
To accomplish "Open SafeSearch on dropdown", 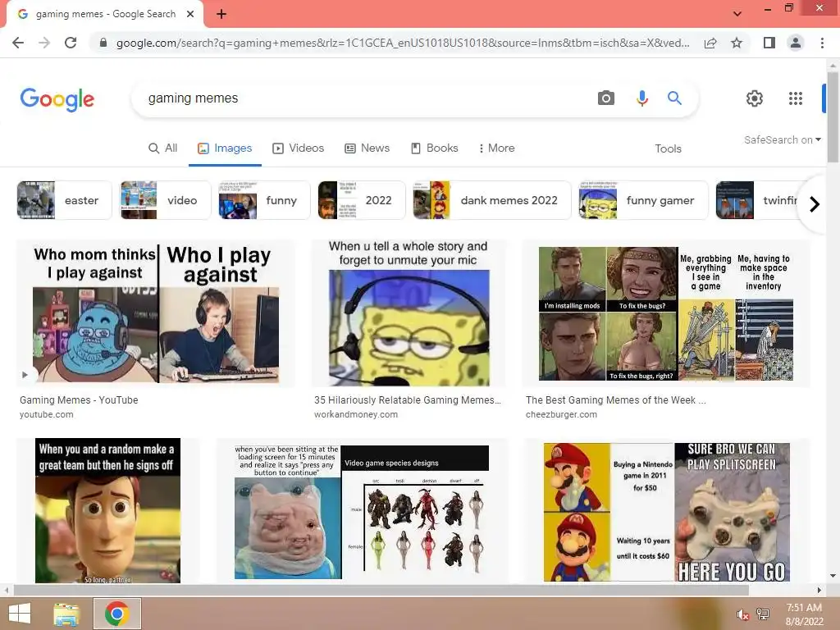I will click(782, 139).
